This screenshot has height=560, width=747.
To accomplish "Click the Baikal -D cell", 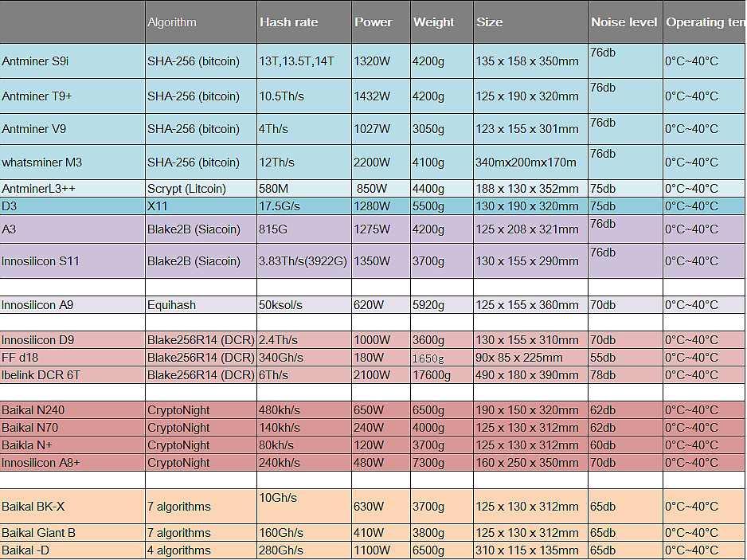I will pyautogui.click(x=72, y=550).
